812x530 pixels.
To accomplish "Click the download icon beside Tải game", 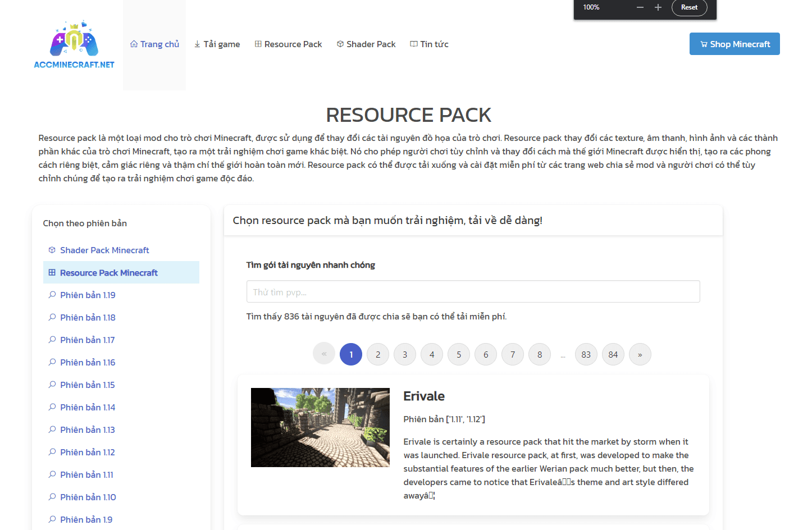I will click(197, 44).
